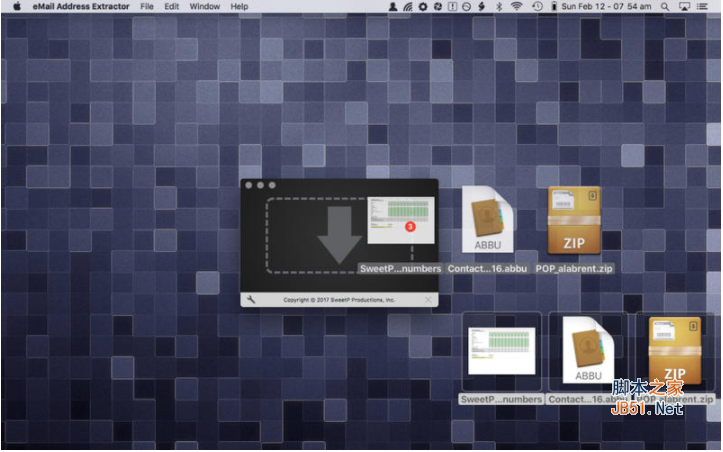723x452 pixels.
Task: Select the dragged POP_alabrent.zip archive icon
Action: 574,221
